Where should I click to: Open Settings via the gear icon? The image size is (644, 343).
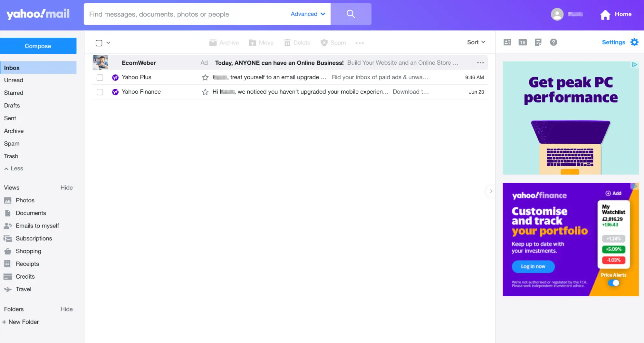click(x=634, y=42)
